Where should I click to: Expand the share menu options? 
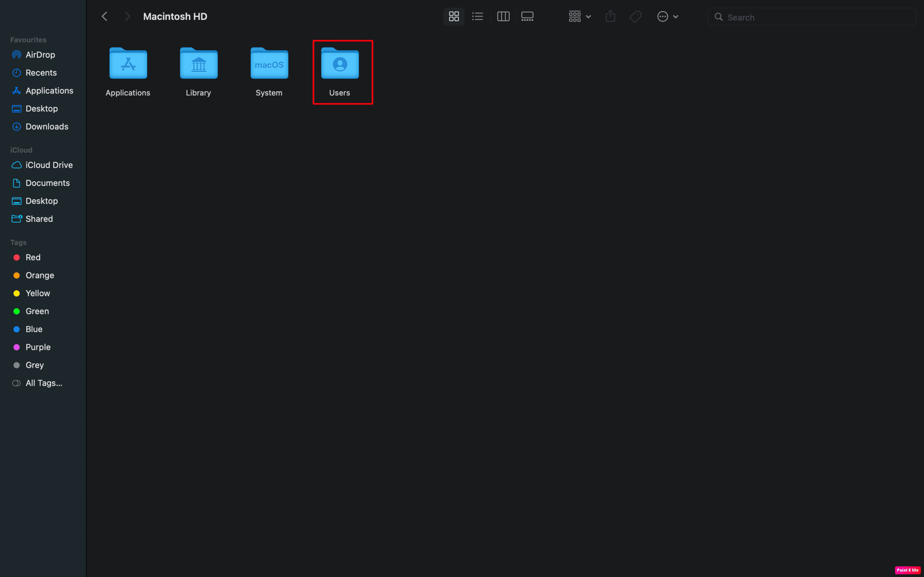(611, 16)
